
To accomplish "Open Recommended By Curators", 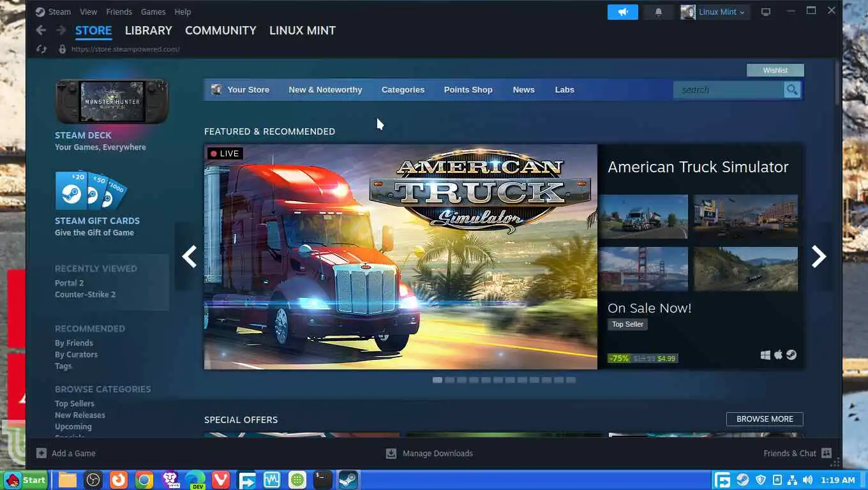I will click(x=76, y=354).
